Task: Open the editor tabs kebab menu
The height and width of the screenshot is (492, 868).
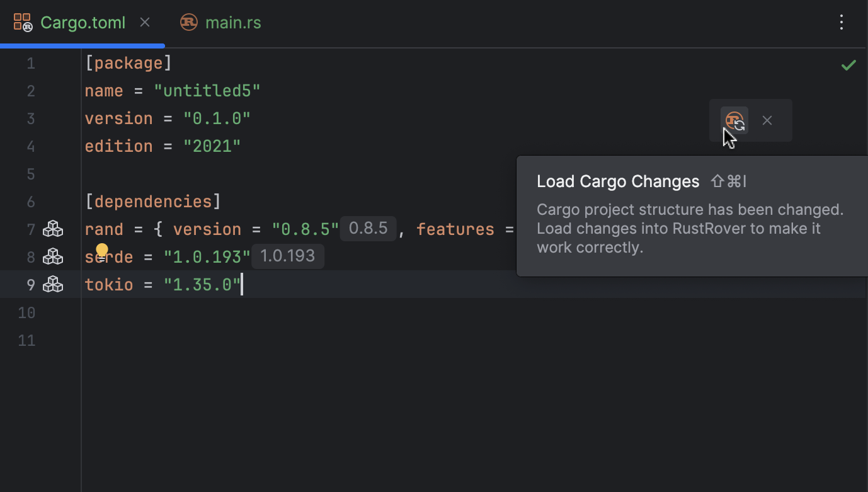Action: [x=842, y=23]
